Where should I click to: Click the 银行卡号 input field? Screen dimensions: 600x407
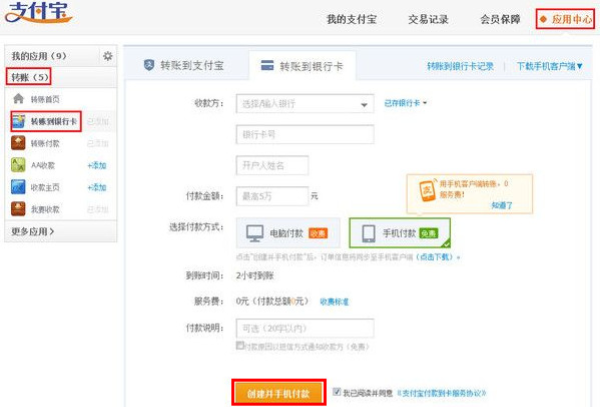(x=304, y=134)
